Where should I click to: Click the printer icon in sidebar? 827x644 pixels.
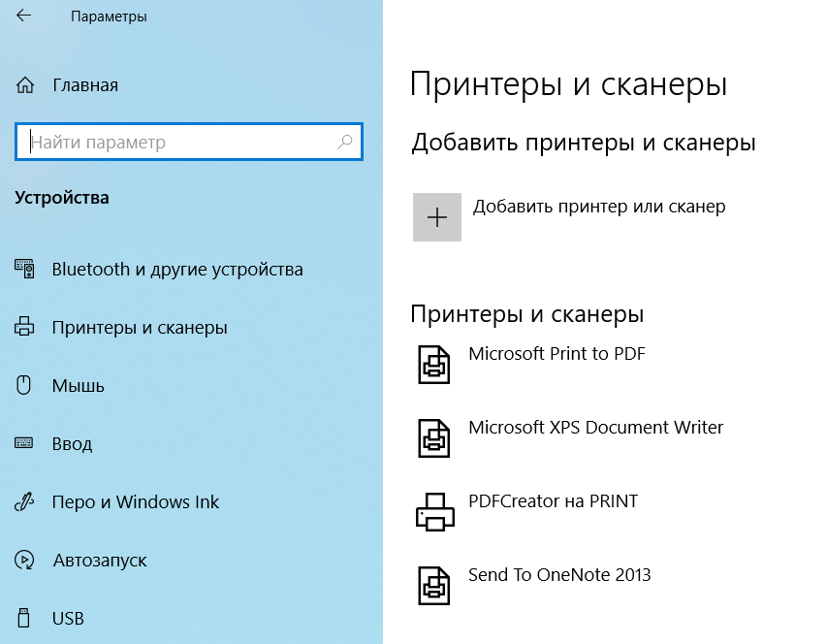[x=25, y=328]
